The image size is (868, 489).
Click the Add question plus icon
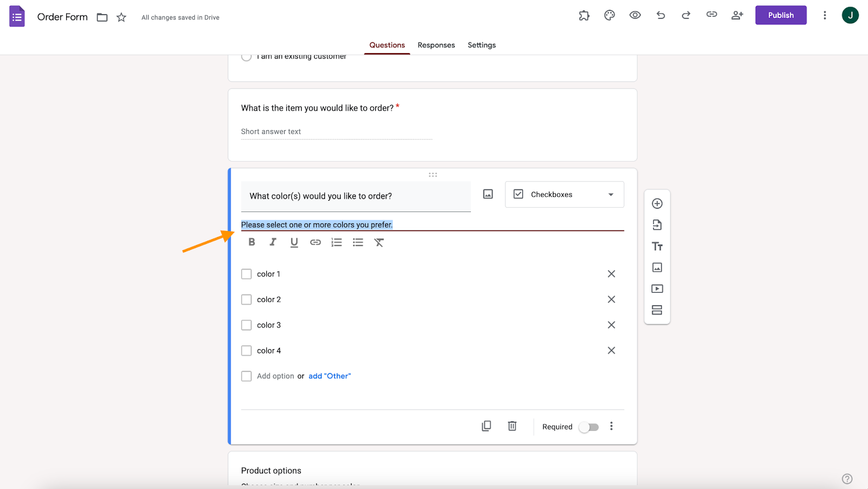(657, 204)
